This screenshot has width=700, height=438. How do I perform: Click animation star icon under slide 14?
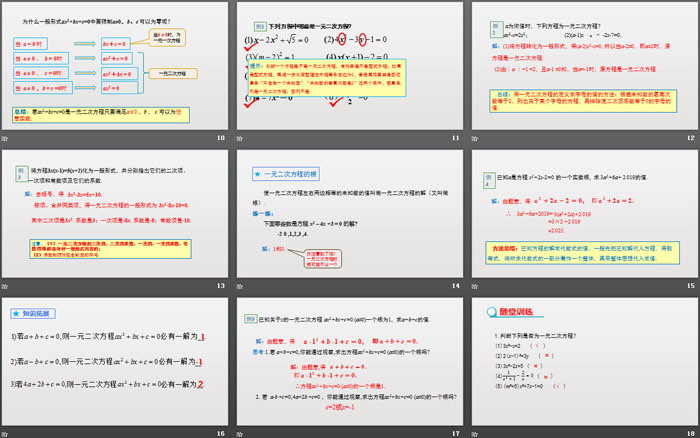tap(241, 286)
